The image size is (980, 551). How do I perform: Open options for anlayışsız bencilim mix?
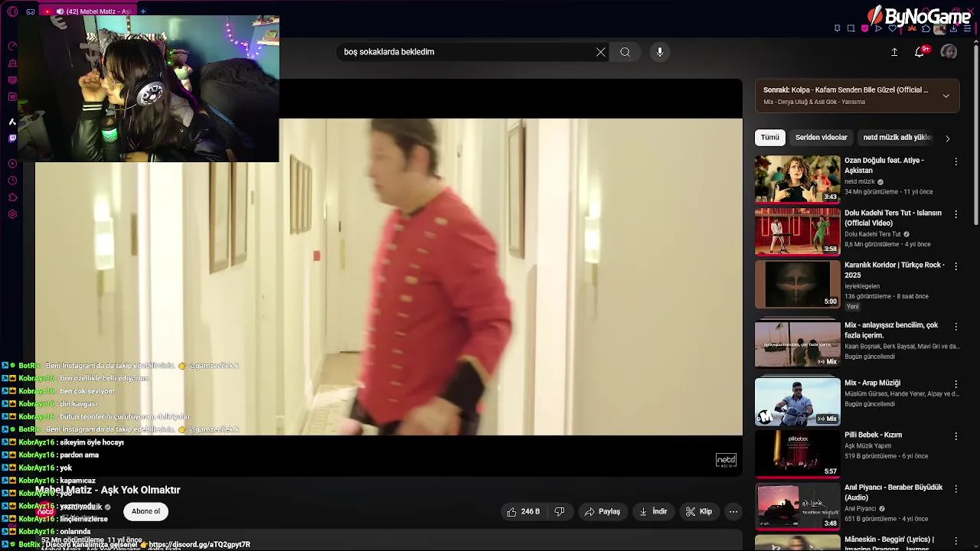(955, 326)
